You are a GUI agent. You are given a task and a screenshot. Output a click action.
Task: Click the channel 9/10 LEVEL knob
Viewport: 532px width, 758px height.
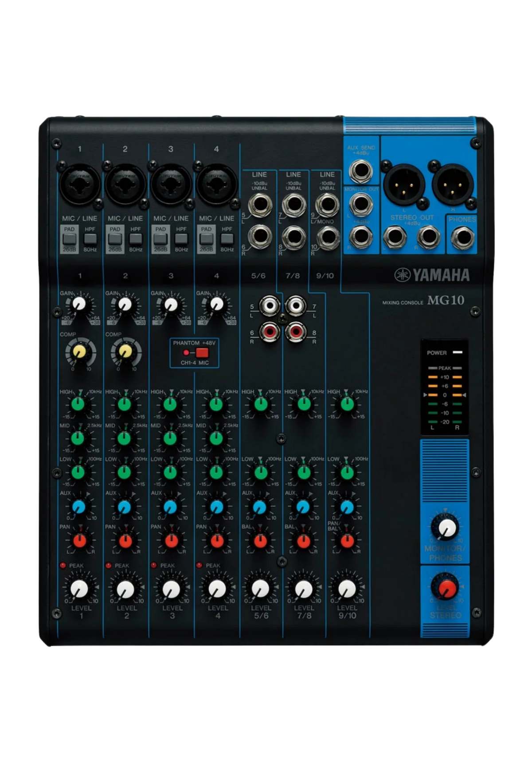(x=347, y=589)
